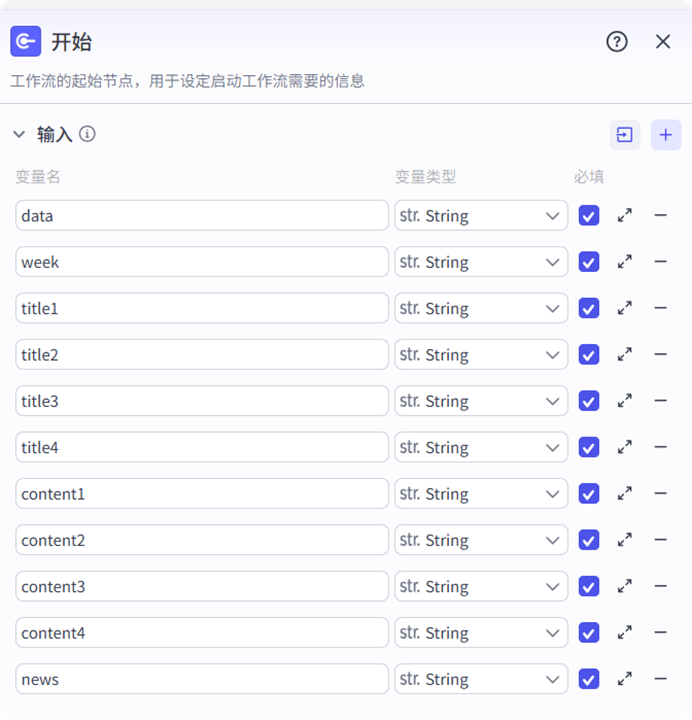This screenshot has height=720, width=692.
Task: Change the variable type of content1
Action: click(x=481, y=494)
